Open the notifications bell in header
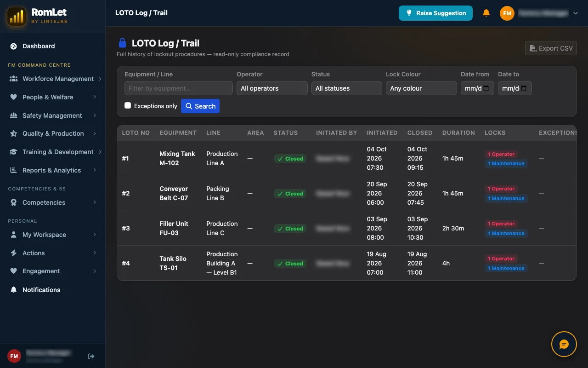The width and height of the screenshot is (588, 368). point(486,13)
